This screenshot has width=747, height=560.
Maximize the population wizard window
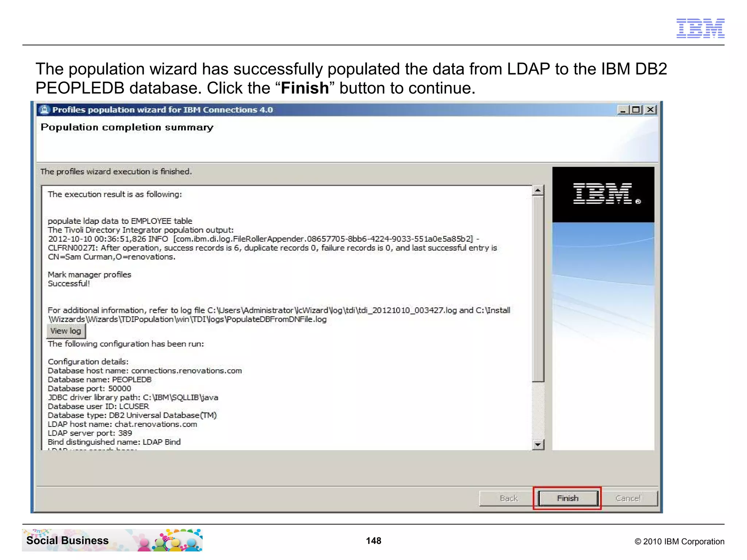[636, 110]
